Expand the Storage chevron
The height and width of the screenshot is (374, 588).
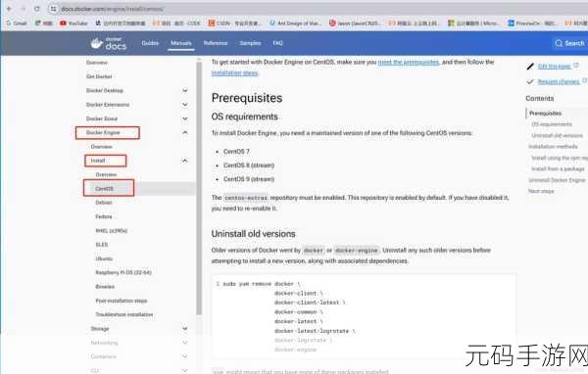(x=185, y=329)
